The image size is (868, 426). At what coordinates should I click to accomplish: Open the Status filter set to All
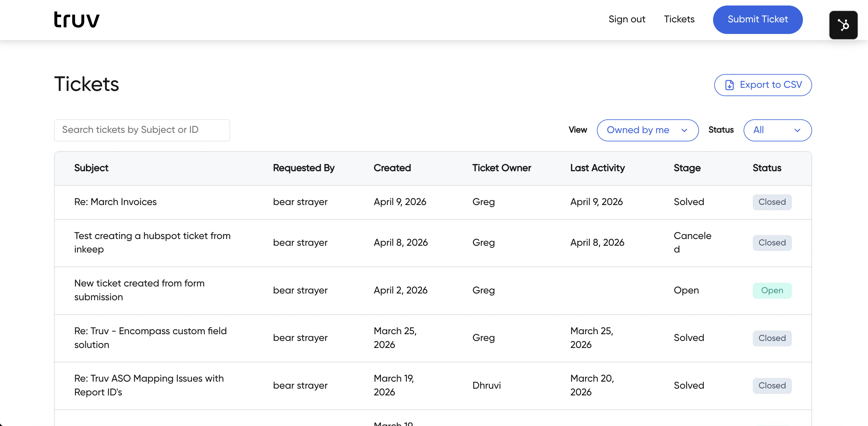click(x=777, y=130)
